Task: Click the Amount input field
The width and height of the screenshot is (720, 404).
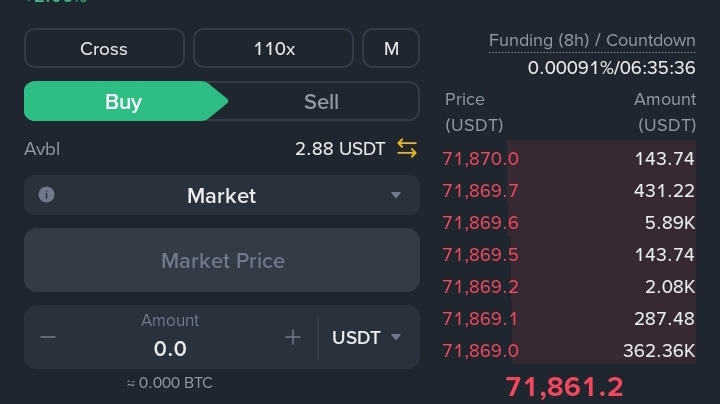Action: (170, 348)
